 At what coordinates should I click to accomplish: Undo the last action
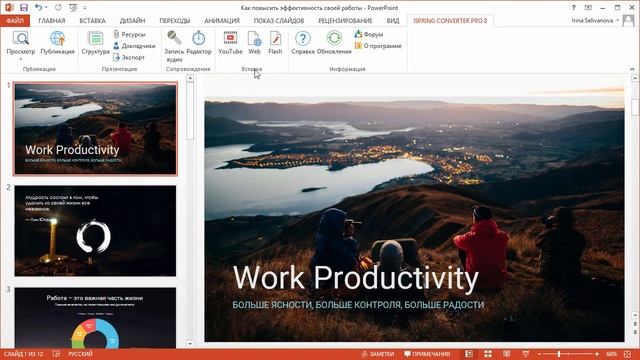[38, 7]
